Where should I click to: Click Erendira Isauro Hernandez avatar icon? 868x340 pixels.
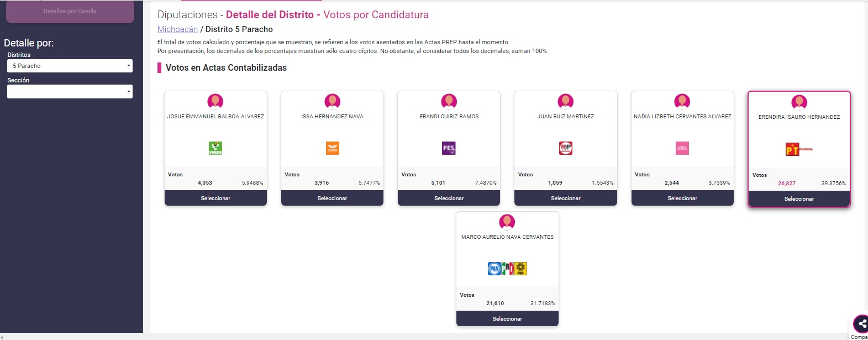[799, 102]
